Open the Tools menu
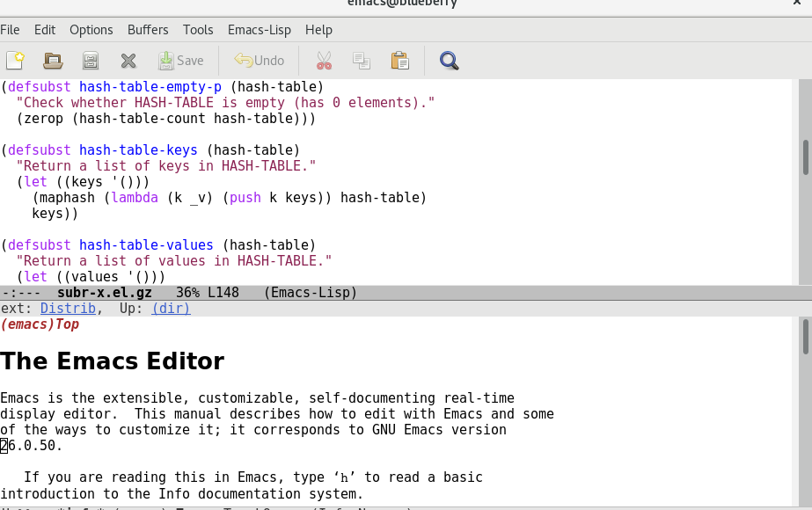Image resolution: width=812 pixels, height=510 pixels. click(198, 30)
